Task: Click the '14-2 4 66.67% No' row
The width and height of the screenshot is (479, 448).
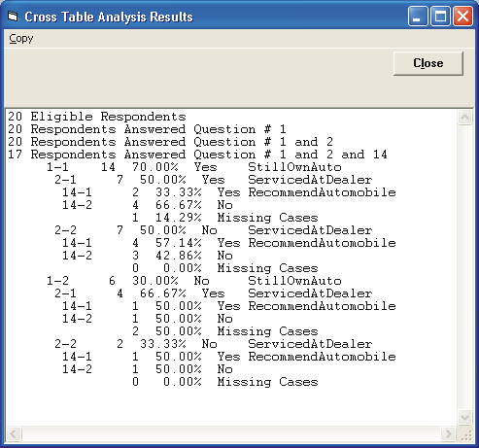Action: pos(148,205)
